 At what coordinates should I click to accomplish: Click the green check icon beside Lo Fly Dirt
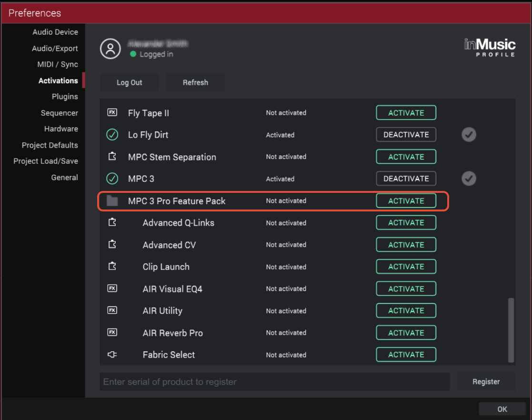[112, 135]
